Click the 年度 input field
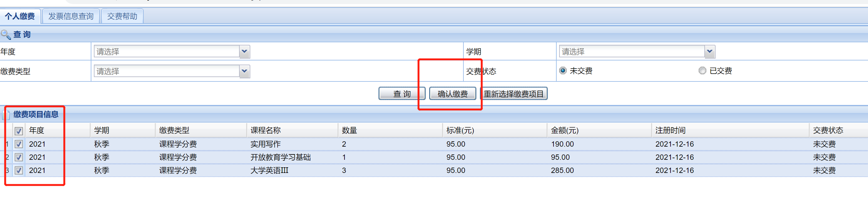 (166, 52)
